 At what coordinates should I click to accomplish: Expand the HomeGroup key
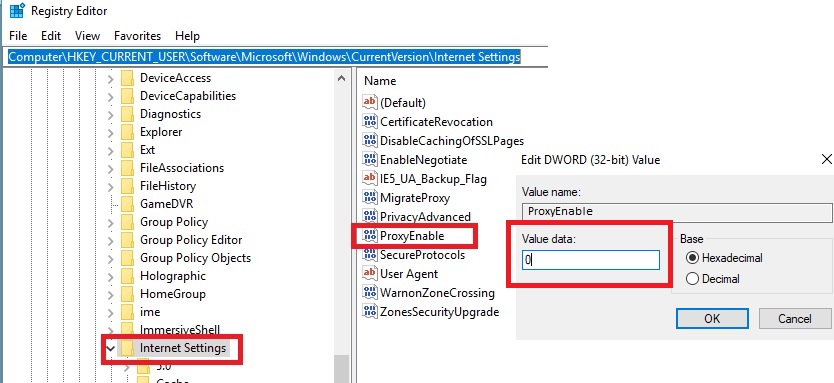click(110, 294)
